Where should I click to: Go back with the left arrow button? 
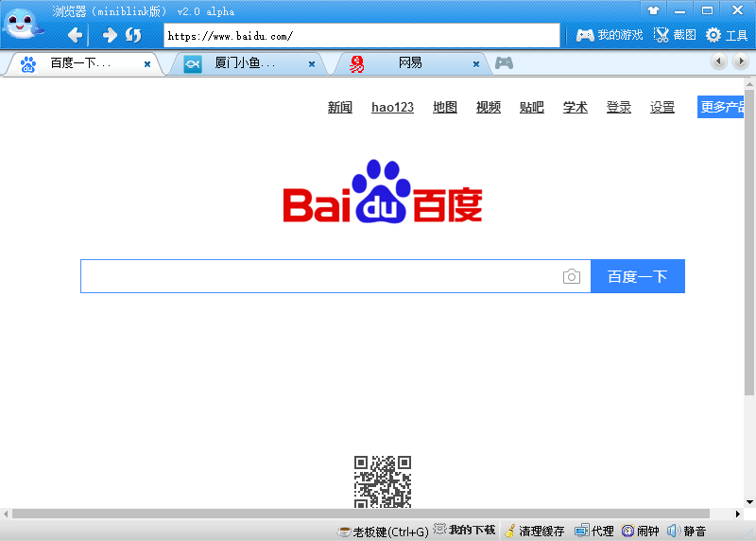coord(75,35)
